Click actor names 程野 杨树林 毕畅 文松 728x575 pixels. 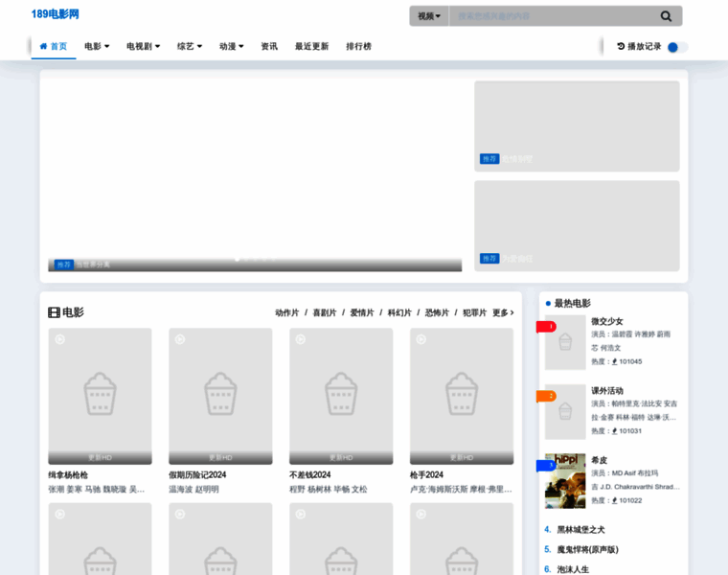[329, 489]
